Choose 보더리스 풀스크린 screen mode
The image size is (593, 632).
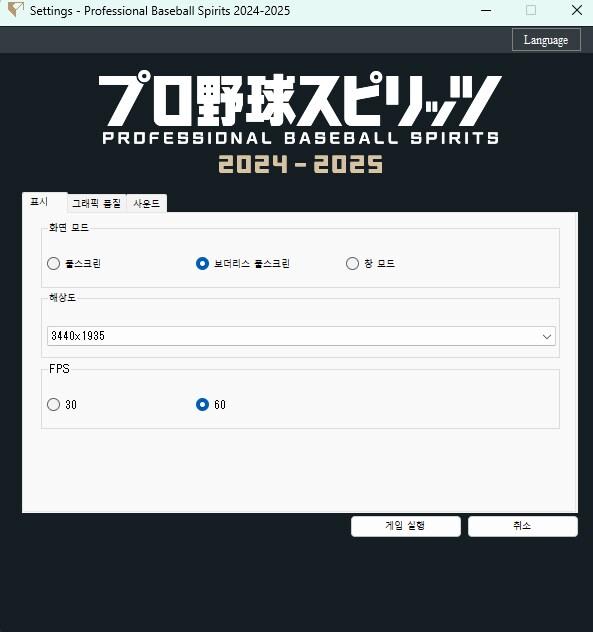pyautogui.click(x=243, y=264)
